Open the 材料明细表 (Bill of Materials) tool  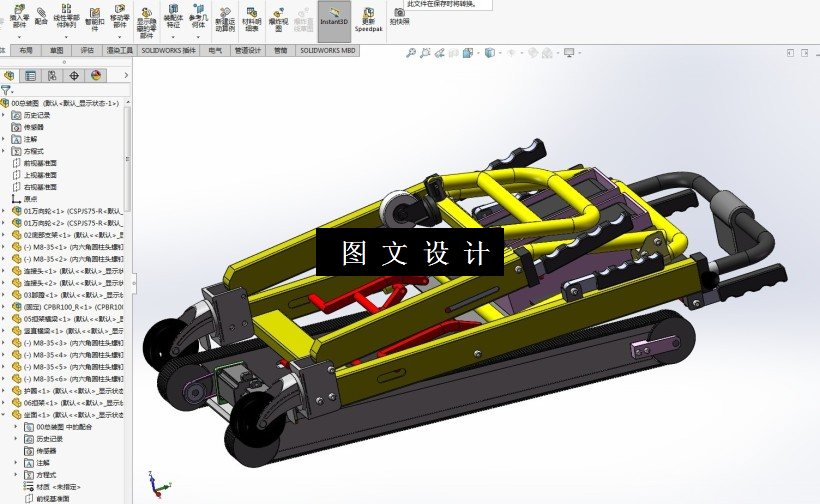[252, 12]
